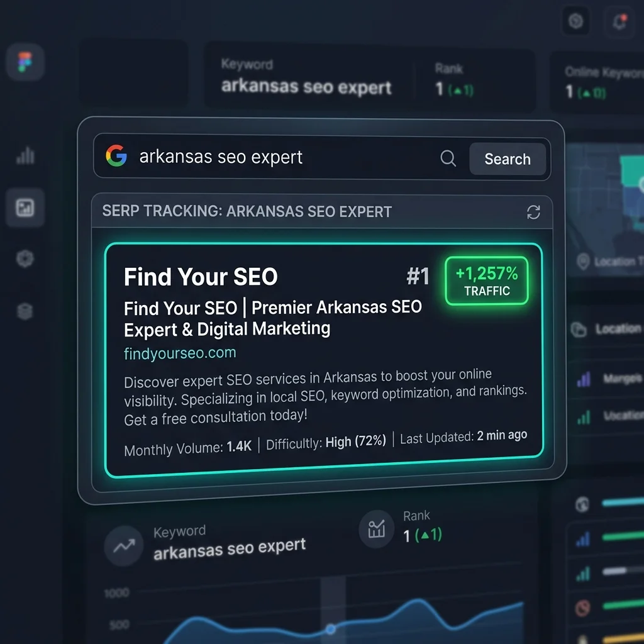Click the round icon left of bell
The height and width of the screenshot is (644, 644).
tap(575, 21)
